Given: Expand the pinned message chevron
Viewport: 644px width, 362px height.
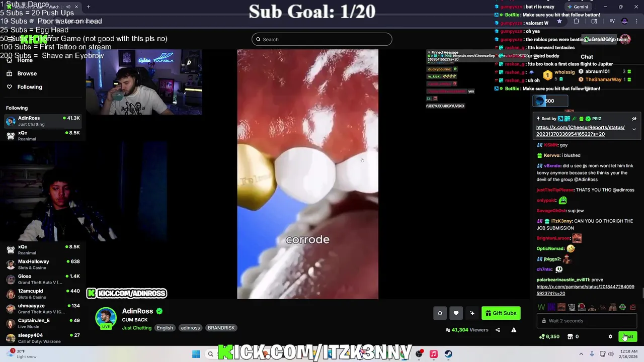Looking at the screenshot, I should pos(634,130).
